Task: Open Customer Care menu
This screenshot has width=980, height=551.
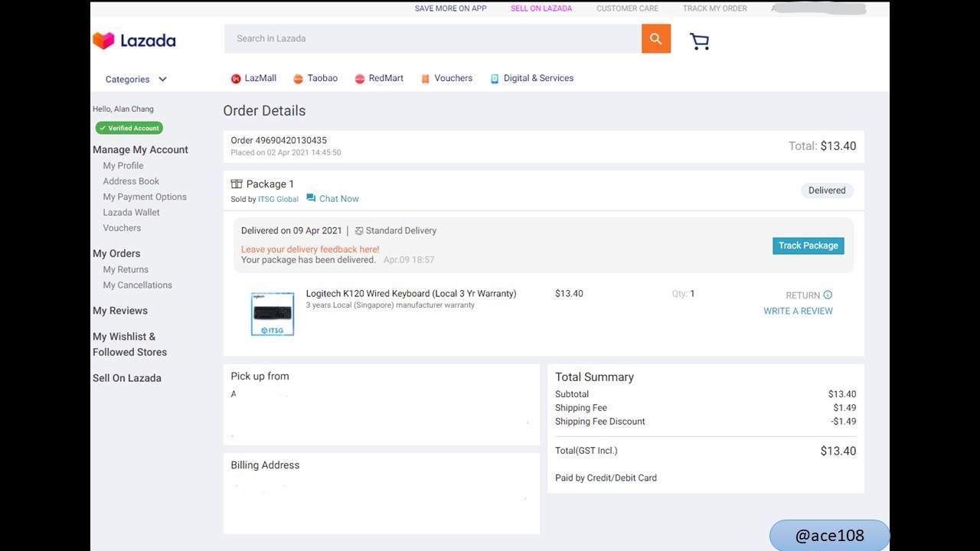Action: click(627, 8)
